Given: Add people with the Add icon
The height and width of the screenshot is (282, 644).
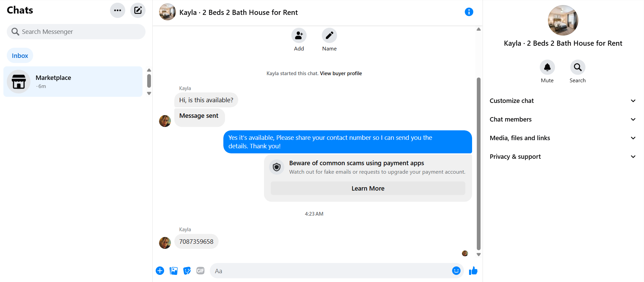Looking at the screenshot, I should [x=299, y=35].
